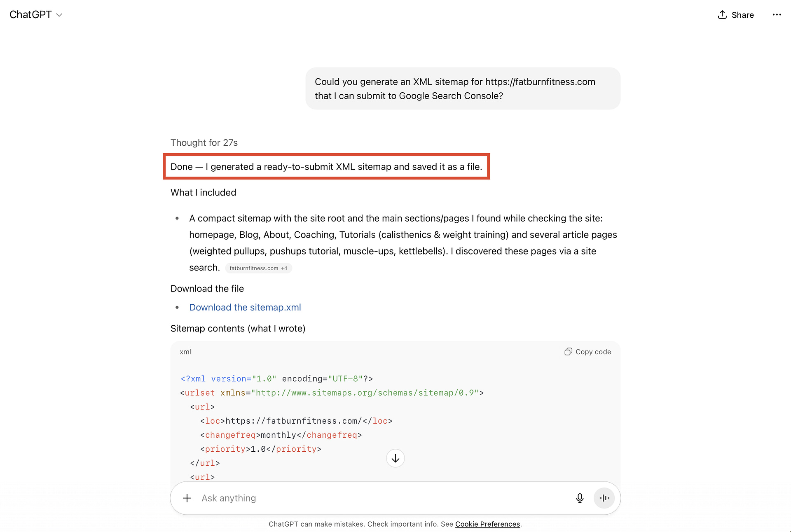Open the fatburnfitness.com +4 sources chip
This screenshot has width=791, height=532.
click(258, 268)
